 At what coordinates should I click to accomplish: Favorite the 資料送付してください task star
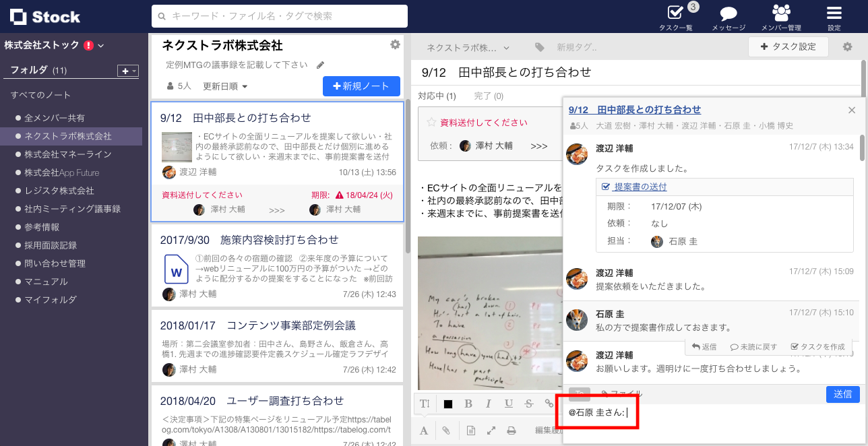(x=431, y=123)
